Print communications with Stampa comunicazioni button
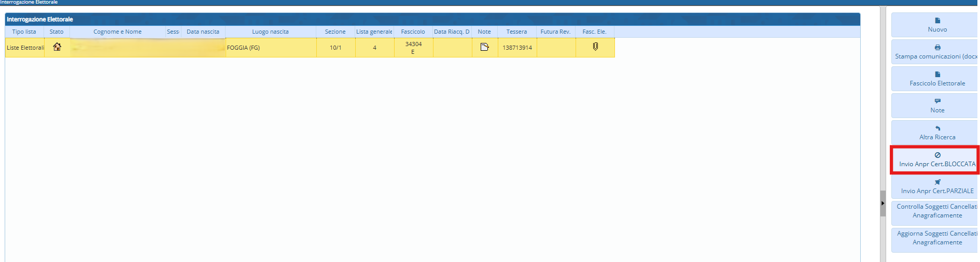 click(936, 52)
